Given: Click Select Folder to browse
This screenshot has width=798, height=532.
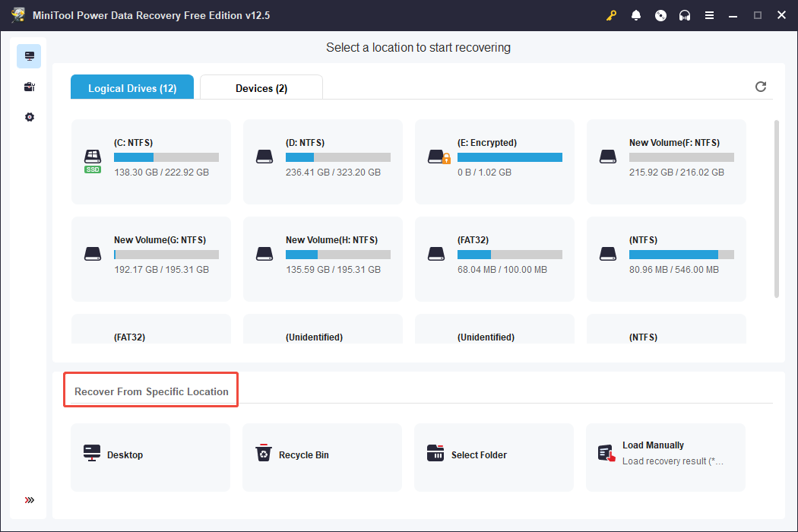Looking at the screenshot, I should (x=494, y=455).
